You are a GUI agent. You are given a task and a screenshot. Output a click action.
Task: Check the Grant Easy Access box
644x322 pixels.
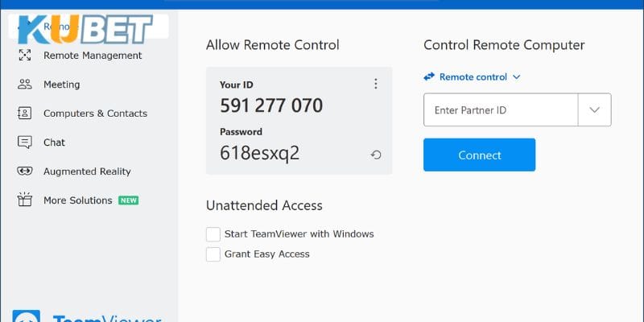[213, 254]
